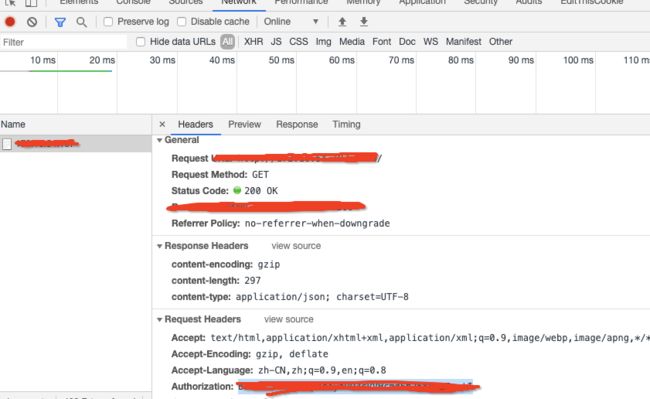Image resolution: width=650 pixels, height=399 pixels.
Task: Open the Network panel tab
Action: point(239,2)
